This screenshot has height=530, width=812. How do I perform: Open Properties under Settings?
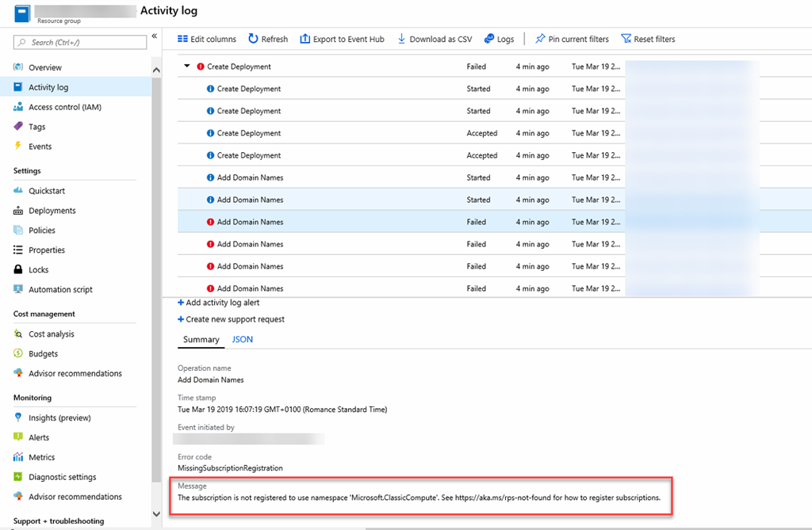(x=47, y=250)
